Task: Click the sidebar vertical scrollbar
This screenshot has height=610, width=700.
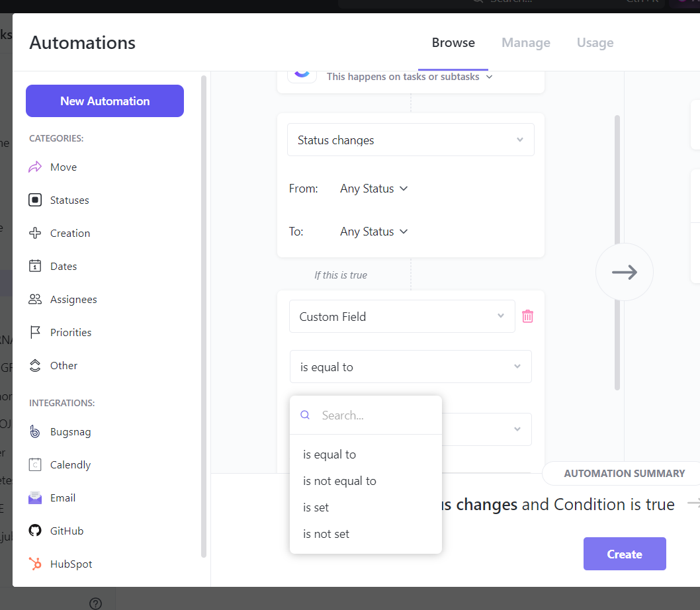Action: pyautogui.click(x=204, y=316)
